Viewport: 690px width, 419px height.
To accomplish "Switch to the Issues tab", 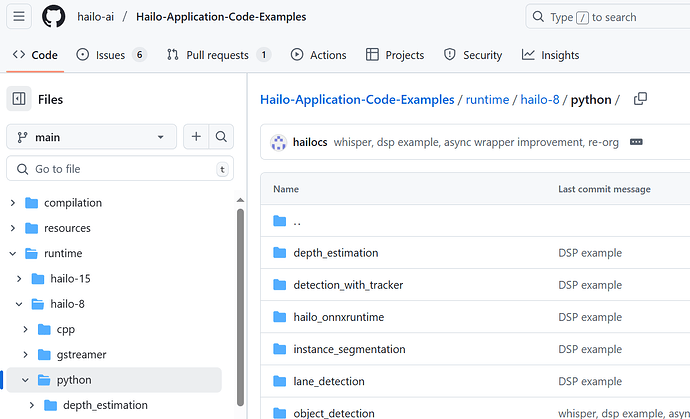I will pos(111,55).
